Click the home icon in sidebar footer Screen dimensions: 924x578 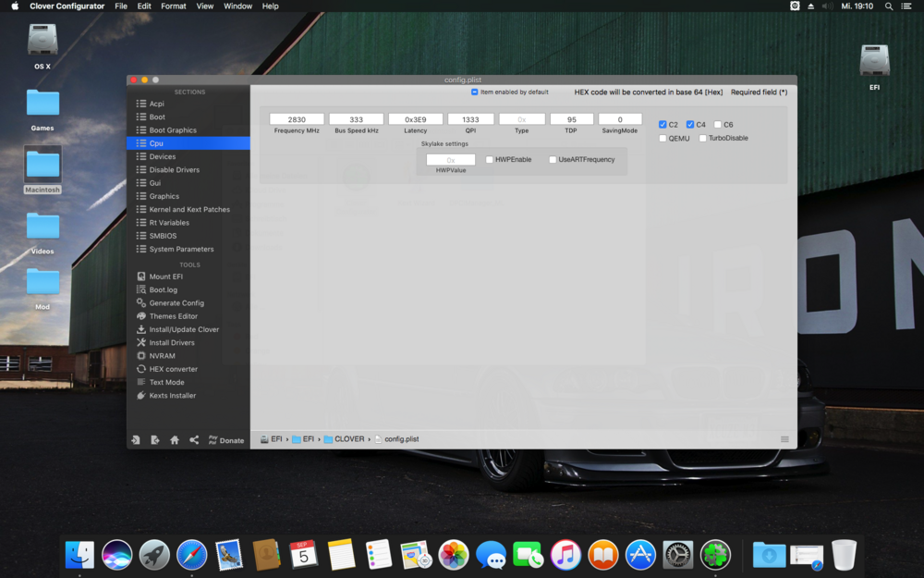coord(175,440)
